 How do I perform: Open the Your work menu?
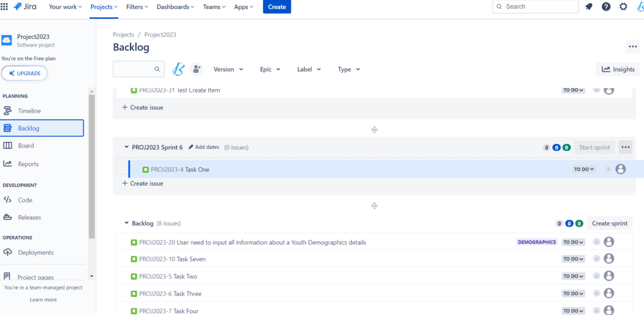65,7
